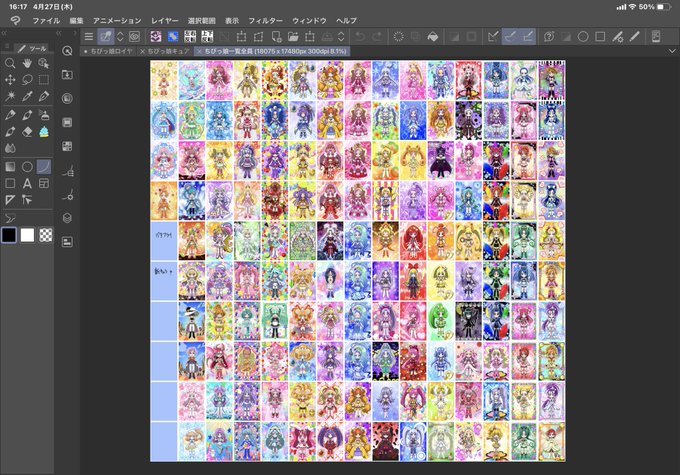Select the cyan Decoration tool
Image resolution: width=680 pixels, height=475 pixels.
(43, 131)
